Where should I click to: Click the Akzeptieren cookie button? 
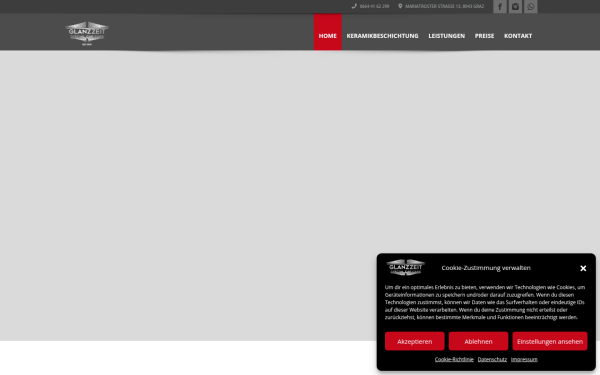pos(414,341)
